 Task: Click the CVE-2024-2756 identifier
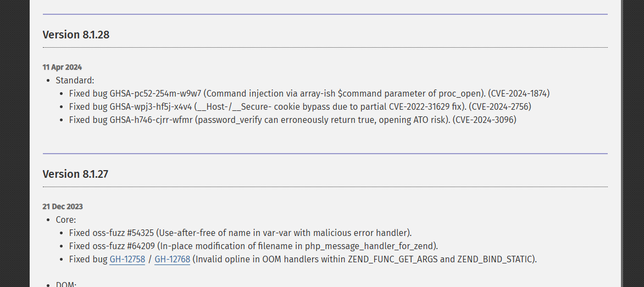(x=500, y=106)
